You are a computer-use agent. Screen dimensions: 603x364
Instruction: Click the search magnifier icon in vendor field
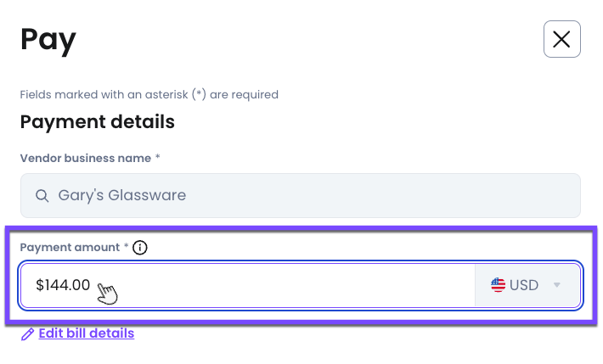(x=42, y=196)
